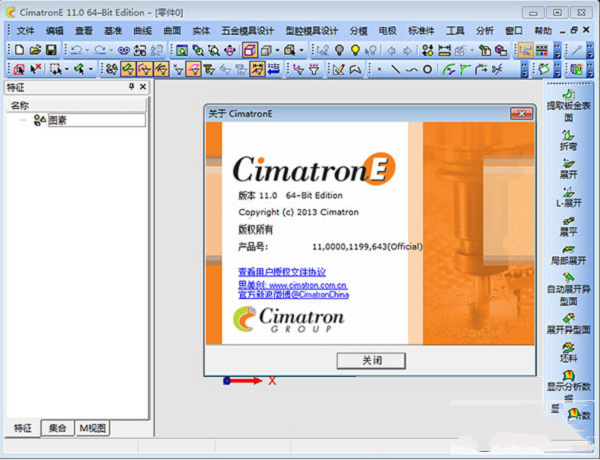600x460 pixels.
Task: Switch to the M视图 tab
Action: (92, 428)
